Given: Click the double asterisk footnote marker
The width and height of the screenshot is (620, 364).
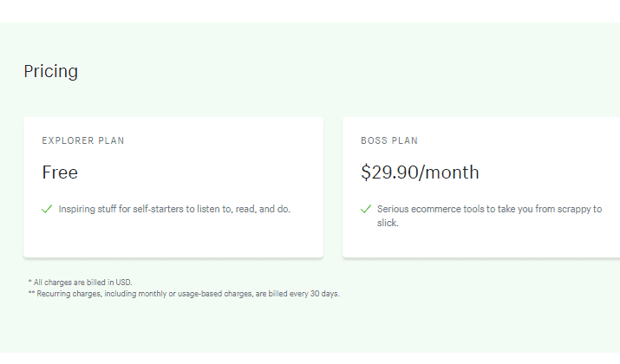Looking at the screenshot, I should coord(31,293).
